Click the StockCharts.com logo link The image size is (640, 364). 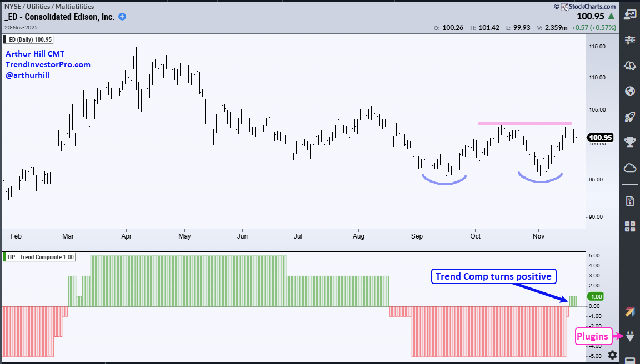pos(588,7)
